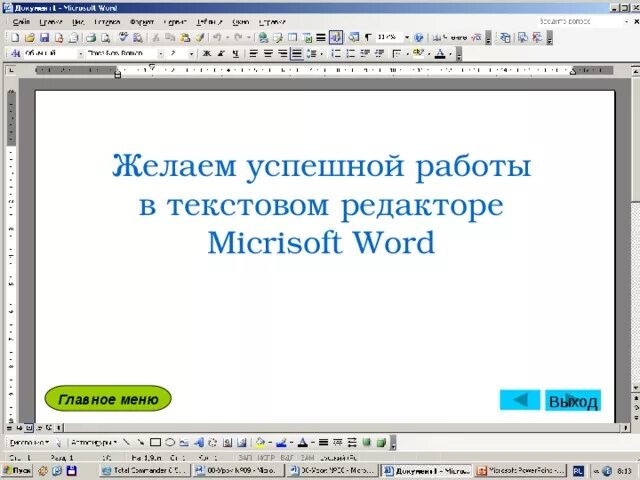The image size is (640, 480).
Task: Pick a text highlight color
Action: 418,53
